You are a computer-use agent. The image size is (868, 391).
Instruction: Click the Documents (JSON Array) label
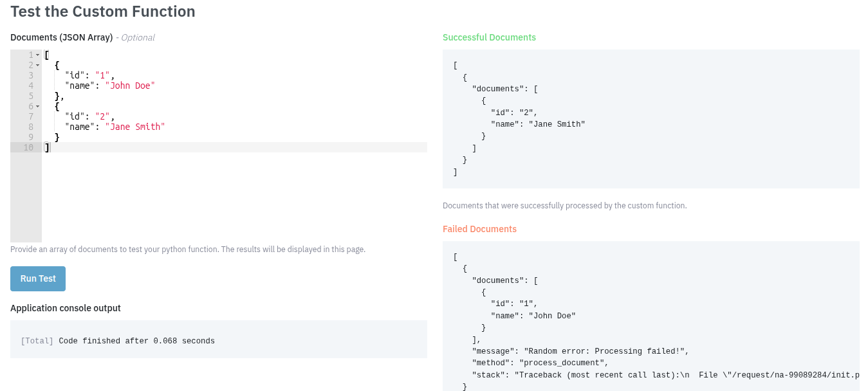[x=62, y=37]
